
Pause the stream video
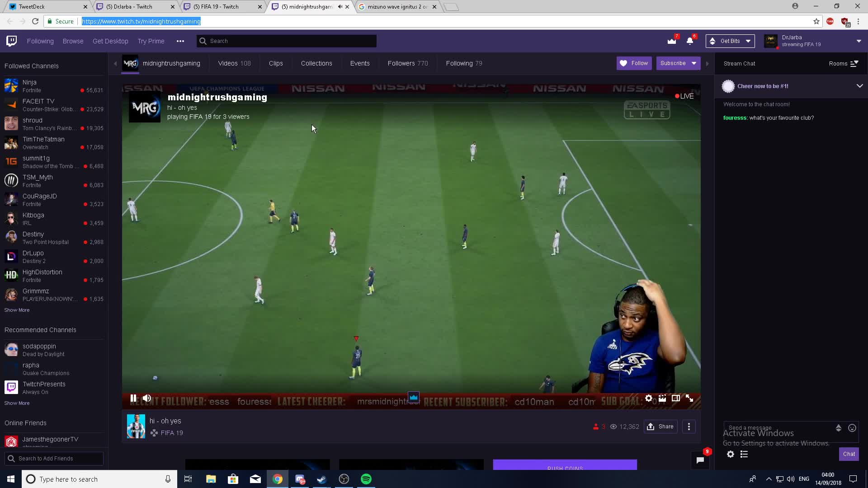(x=133, y=398)
